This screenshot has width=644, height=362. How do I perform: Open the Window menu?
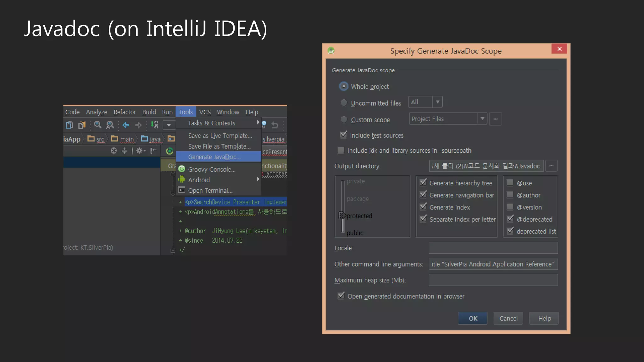228,112
